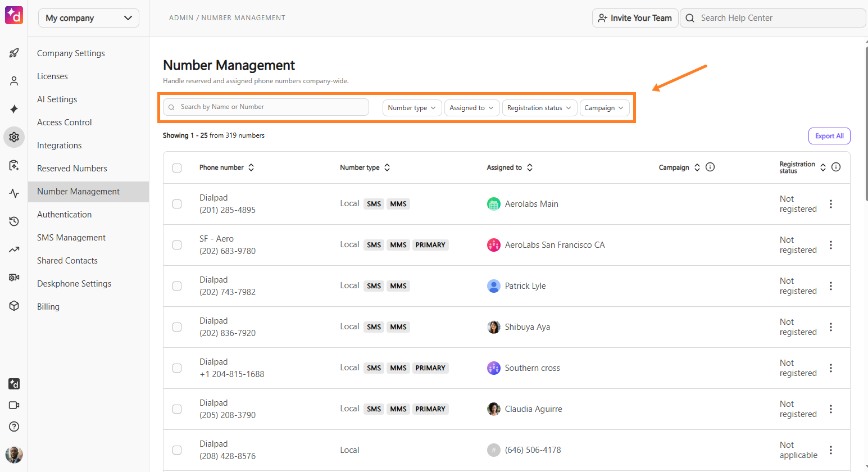Open the 3D box sidebar icon
Viewport: 868px width, 472px height.
point(14,306)
